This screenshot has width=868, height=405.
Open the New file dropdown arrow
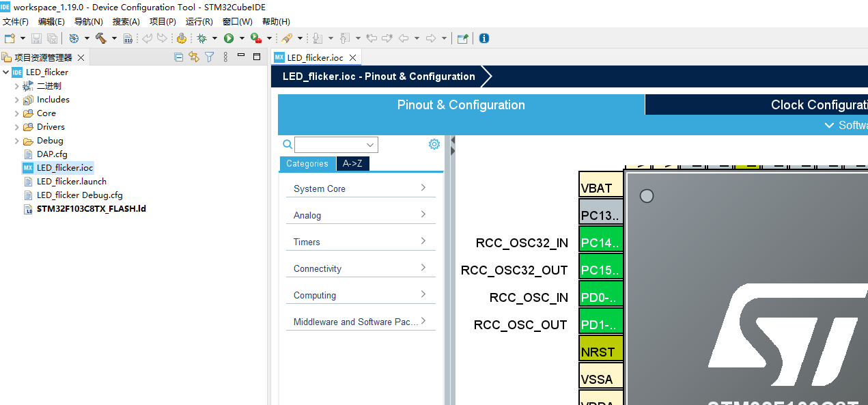coord(23,38)
